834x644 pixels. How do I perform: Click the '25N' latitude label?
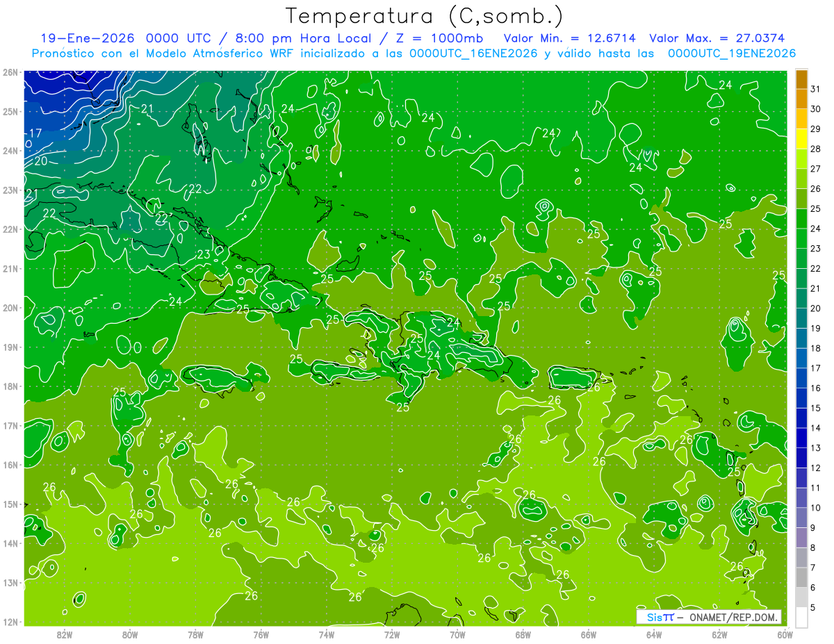point(10,111)
